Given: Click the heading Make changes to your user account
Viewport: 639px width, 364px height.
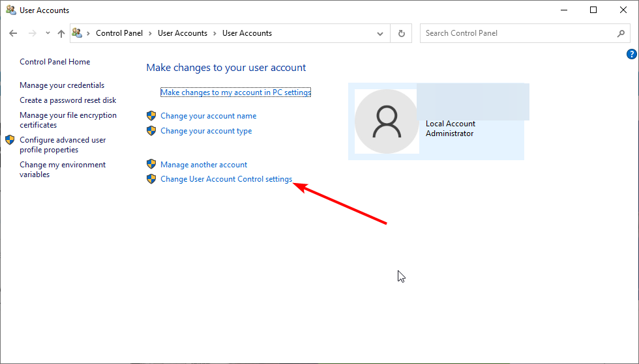Looking at the screenshot, I should (x=226, y=68).
